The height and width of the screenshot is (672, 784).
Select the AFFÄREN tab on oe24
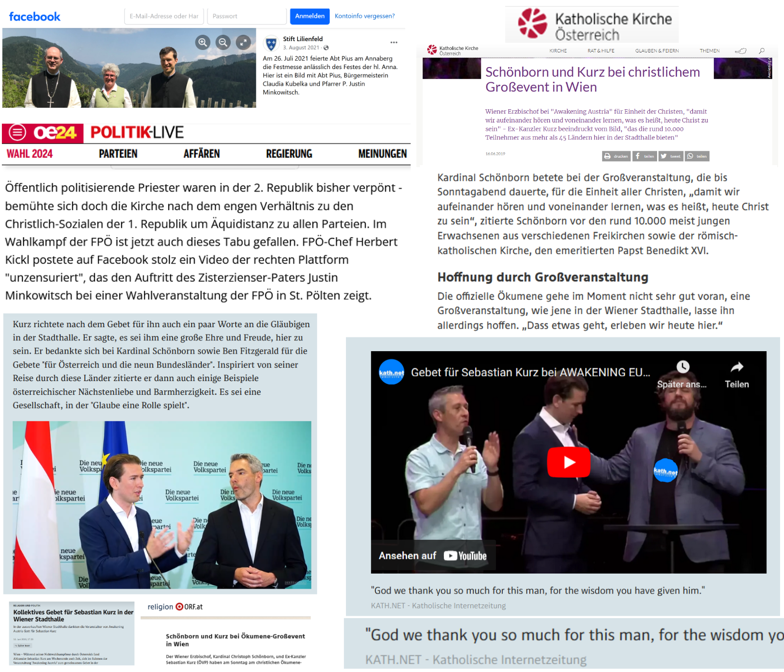[x=201, y=154]
